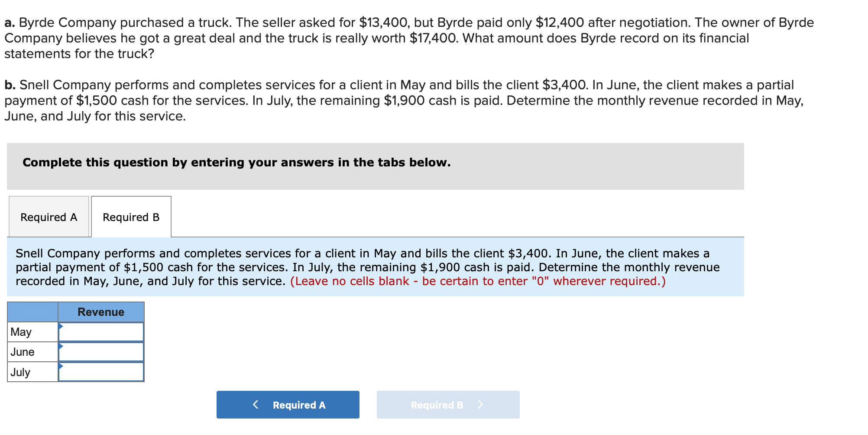The image size is (868, 435).
Task: Click the right chevron in Required B button
Action: tap(481, 404)
